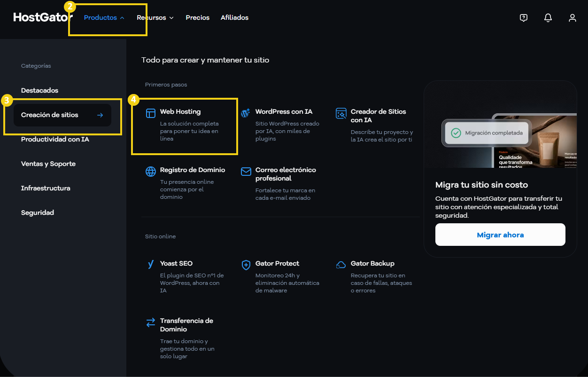Select the Seguridad category
This screenshot has width=588, height=377.
click(x=38, y=212)
